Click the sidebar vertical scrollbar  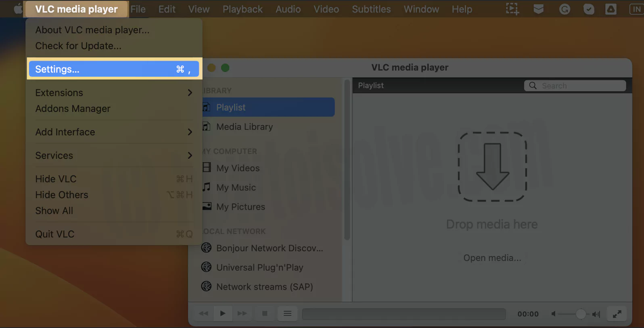click(x=347, y=160)
